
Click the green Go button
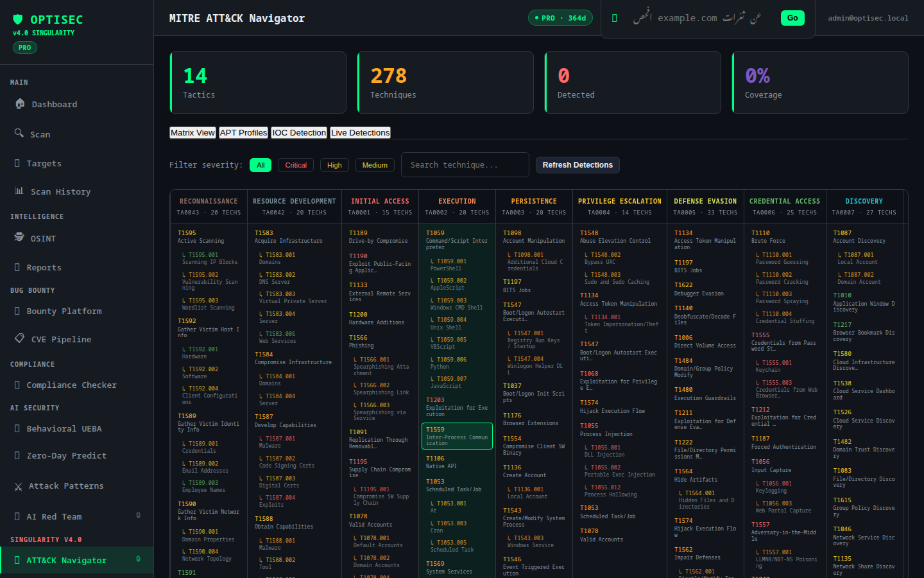click(x=792, y=18)
